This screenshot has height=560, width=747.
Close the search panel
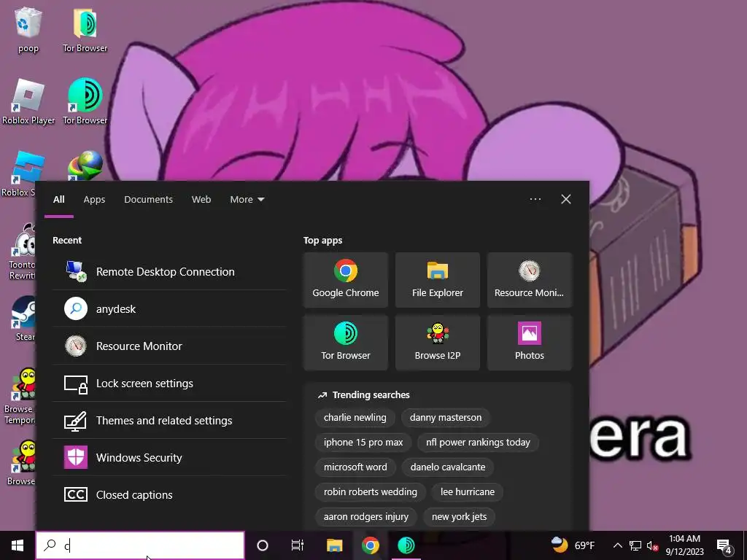[x=565, y=199]
